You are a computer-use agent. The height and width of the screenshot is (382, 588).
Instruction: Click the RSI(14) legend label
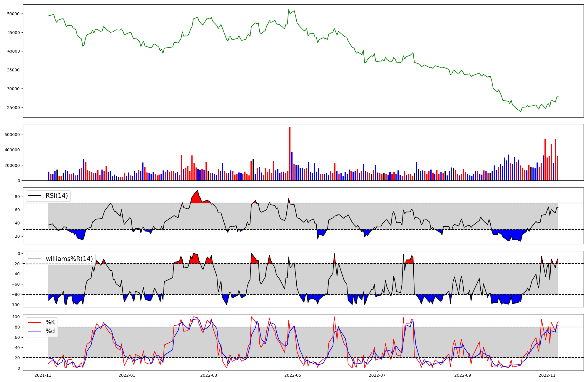56,196
